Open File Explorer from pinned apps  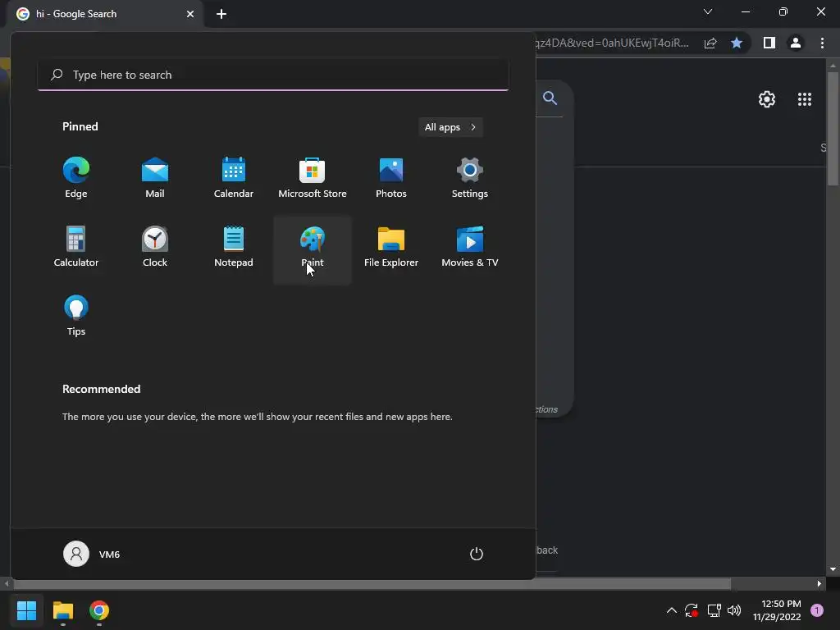(391, 247)
